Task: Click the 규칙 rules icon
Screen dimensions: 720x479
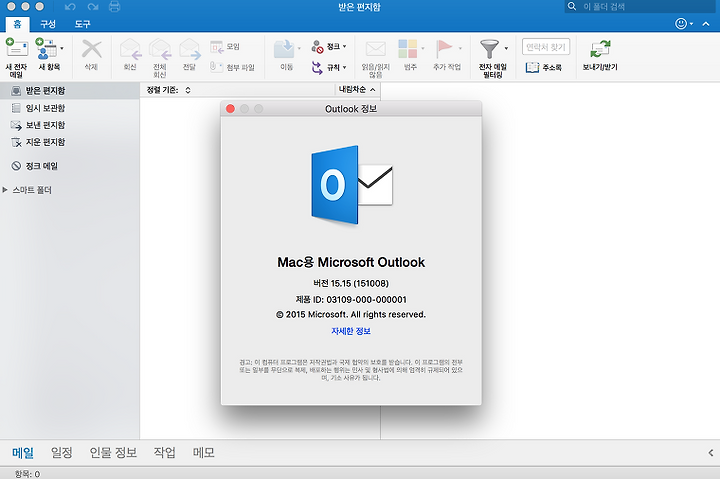Action: 317,68
